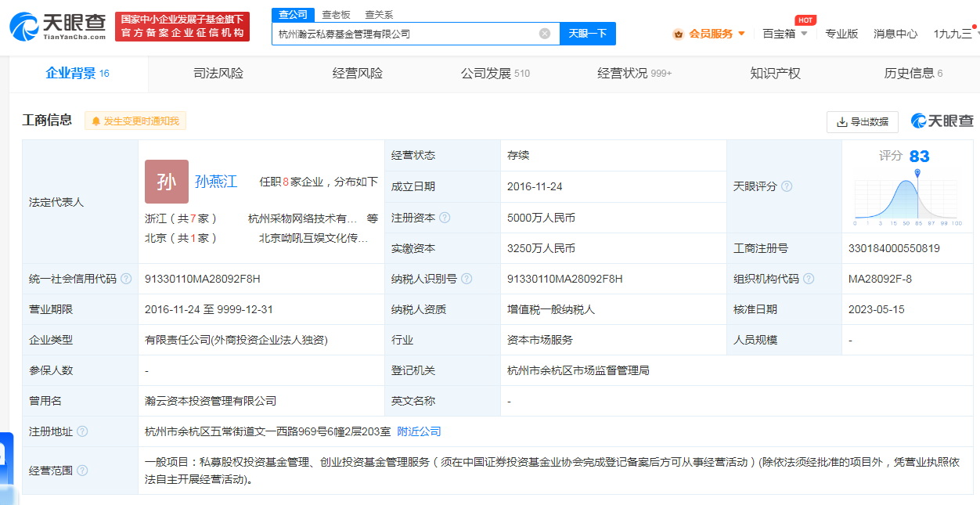The image size is (980, 505).
Task: Click registration authority 杭州市余杭区市场监督管理局
Action: point(578,370)
